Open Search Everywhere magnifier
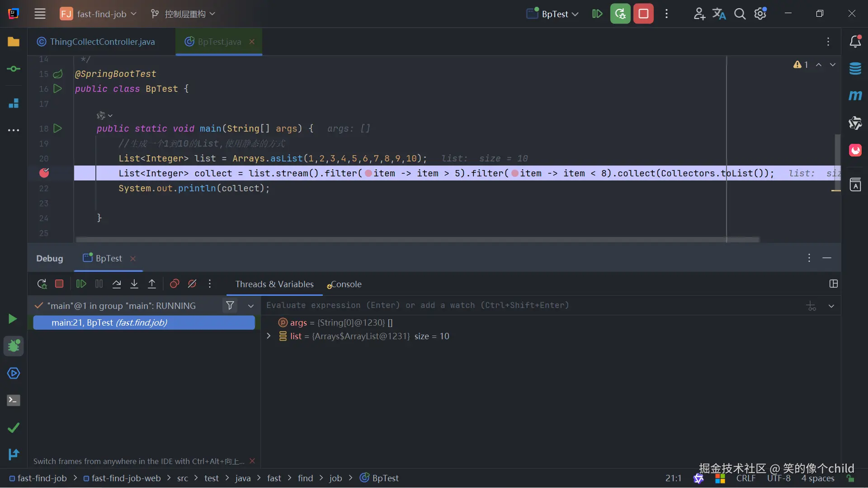The width and height of the screenshot is (868, 488). (740, 14)
